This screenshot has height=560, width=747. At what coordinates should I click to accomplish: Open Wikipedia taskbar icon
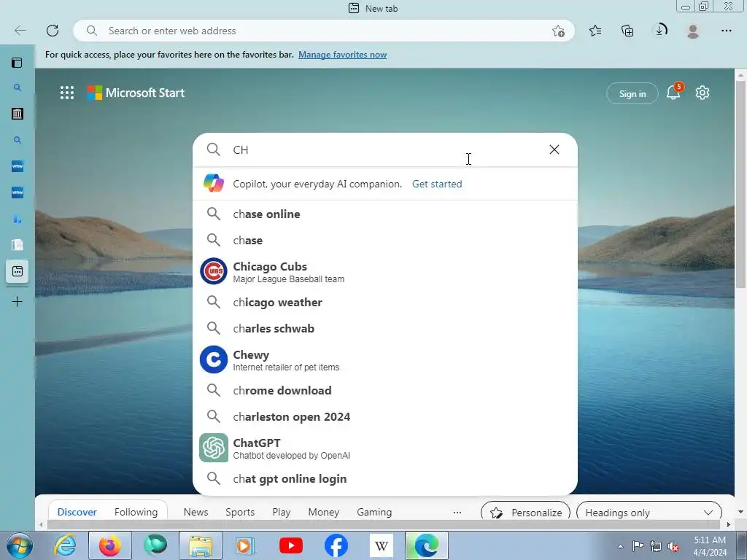coord(381,545)
